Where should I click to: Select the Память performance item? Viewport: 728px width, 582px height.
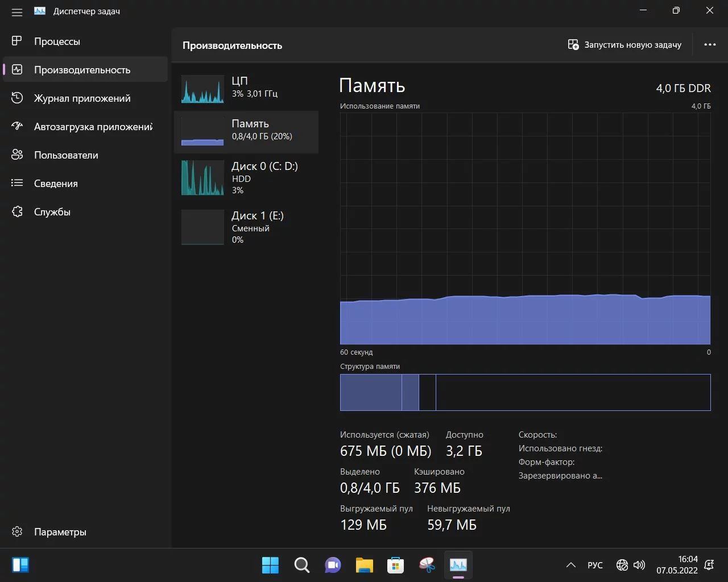coord(246,132)
